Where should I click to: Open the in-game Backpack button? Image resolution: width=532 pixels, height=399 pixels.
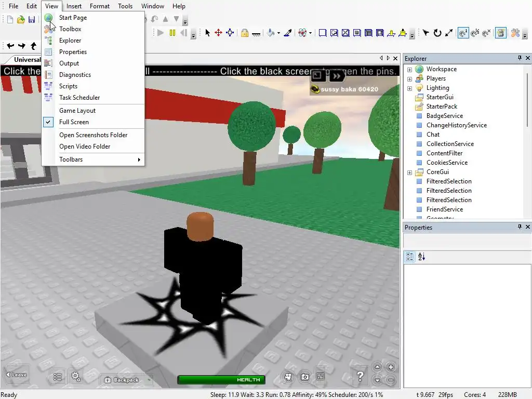coord(126,380)
